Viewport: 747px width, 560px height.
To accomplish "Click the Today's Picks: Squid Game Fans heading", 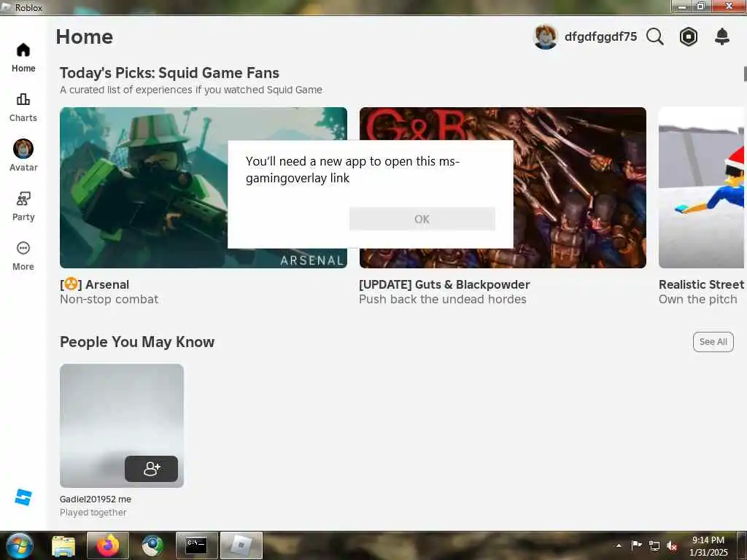I will [x=169, y=73].
